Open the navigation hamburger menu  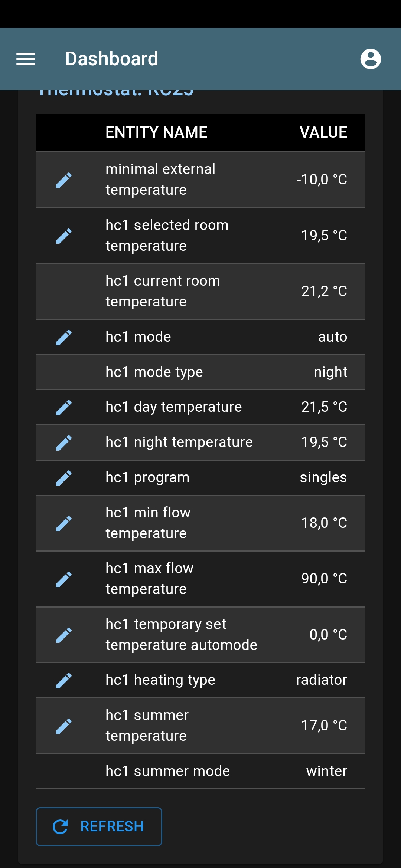(26, 59)
